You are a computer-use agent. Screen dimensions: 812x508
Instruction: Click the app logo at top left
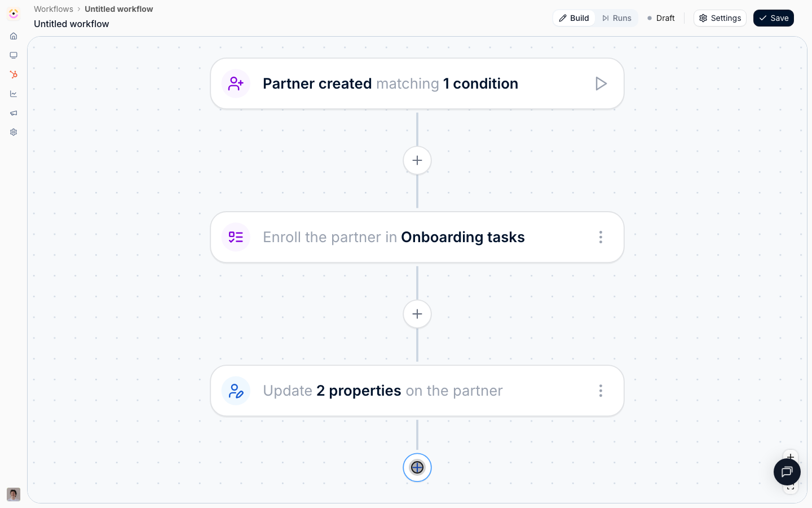[x=14, y=14]
